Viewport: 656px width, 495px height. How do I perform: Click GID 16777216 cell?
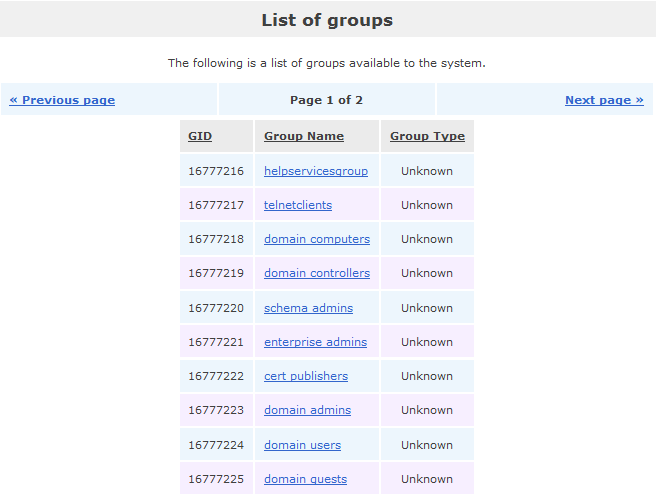point(216,171)
